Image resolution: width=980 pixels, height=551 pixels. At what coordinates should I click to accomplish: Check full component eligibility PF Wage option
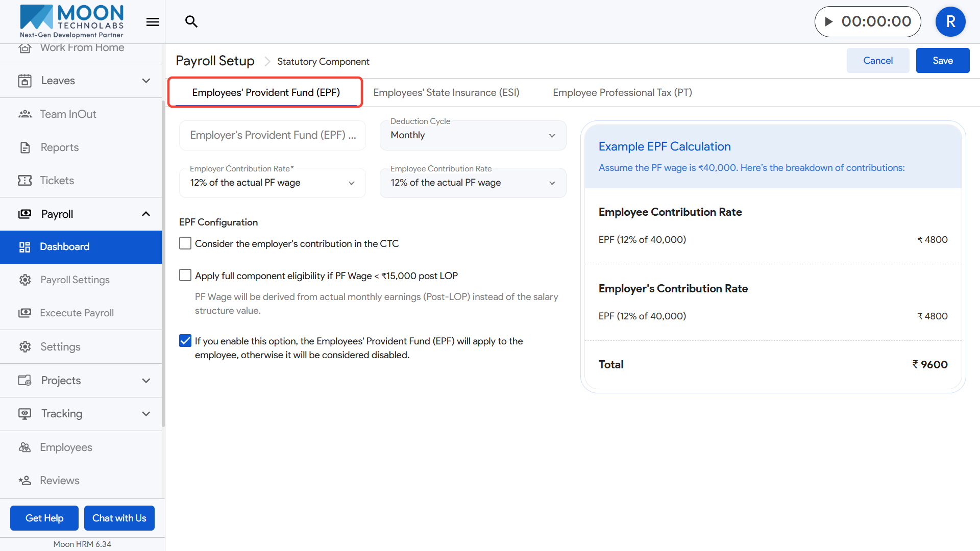pos(185,275)
